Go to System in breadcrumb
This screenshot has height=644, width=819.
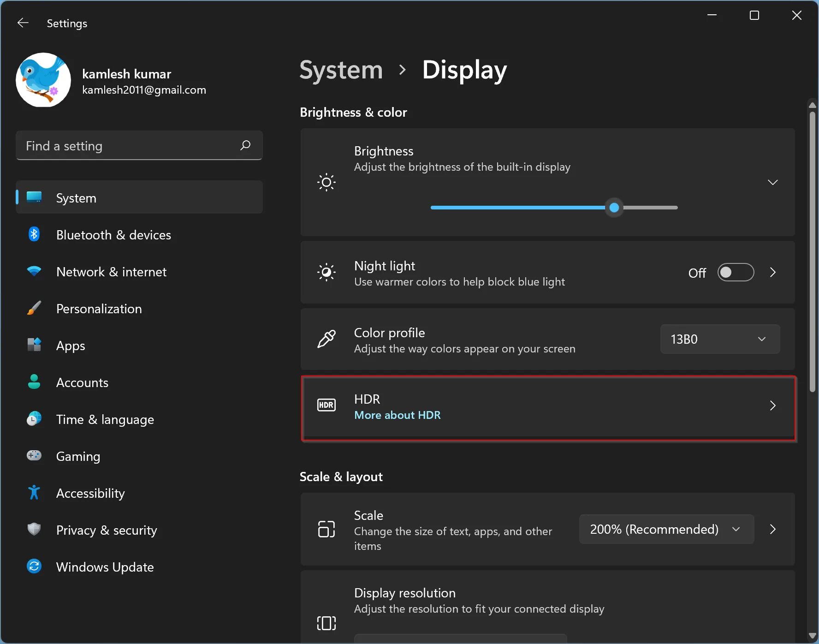click(x=341, y=70)
